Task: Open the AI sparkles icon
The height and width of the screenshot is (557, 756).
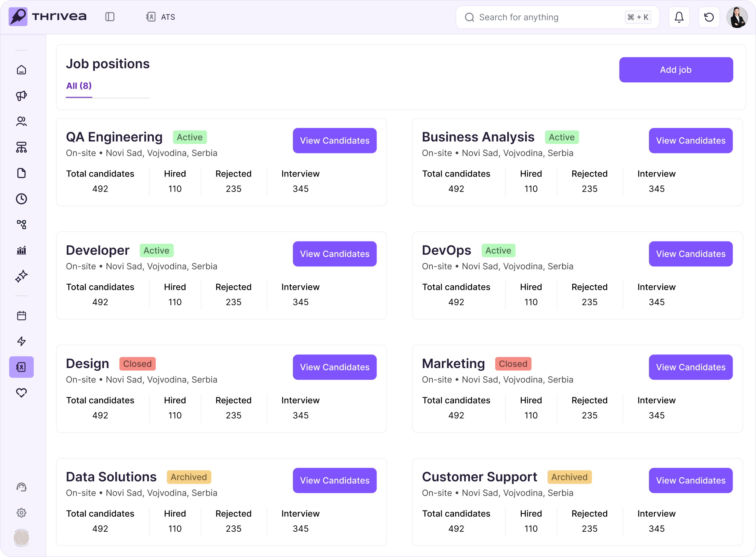Action: 22,276
